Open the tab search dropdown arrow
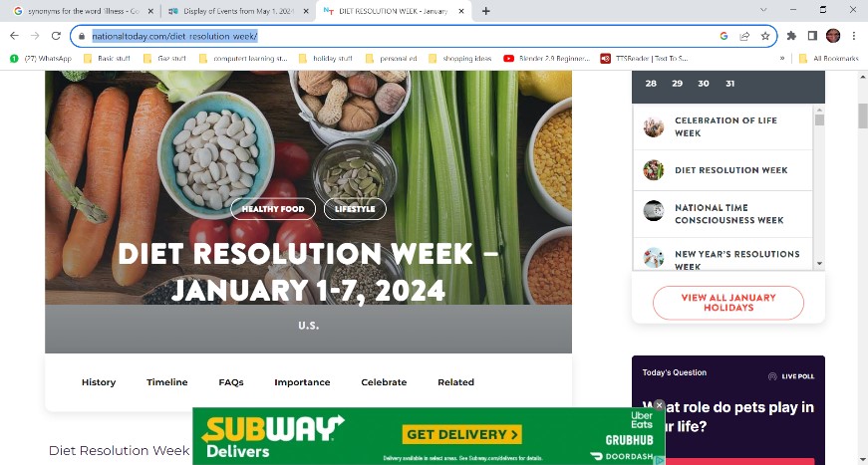868x465 pixels. click(x=763, y=10)
